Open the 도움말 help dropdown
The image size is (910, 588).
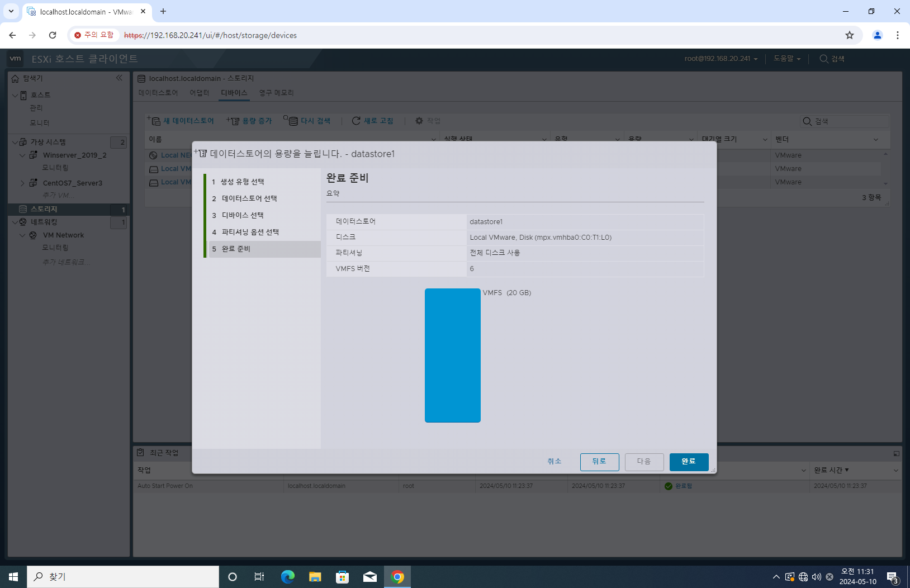coord(787,59)
